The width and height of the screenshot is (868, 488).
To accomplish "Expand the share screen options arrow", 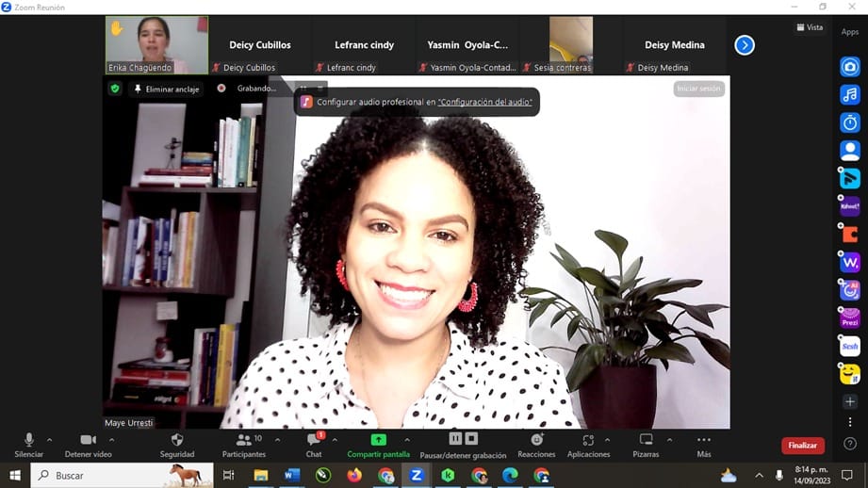I will pyautogui.click(x=406, y=439).
